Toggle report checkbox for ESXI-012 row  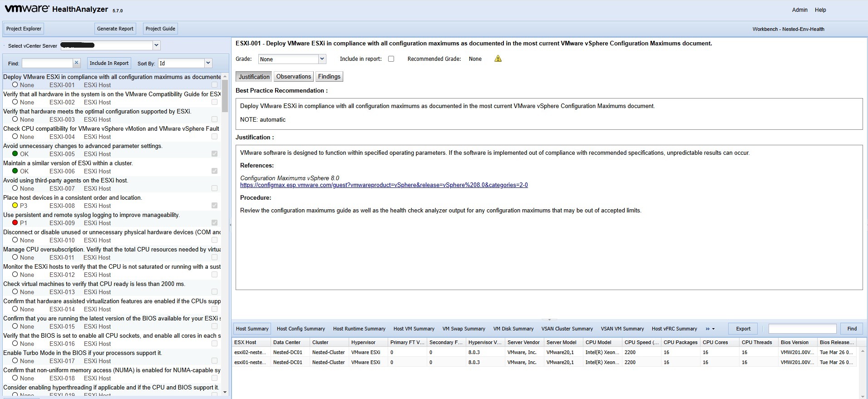214,274
